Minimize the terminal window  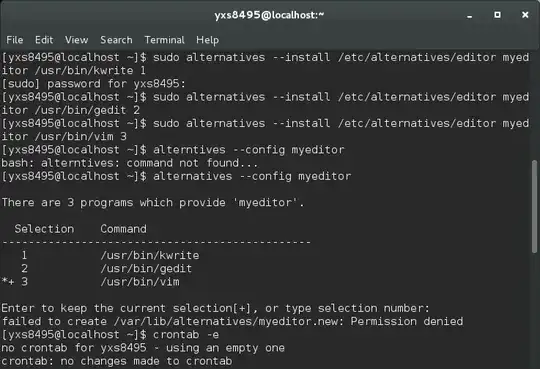pos(469,15)
